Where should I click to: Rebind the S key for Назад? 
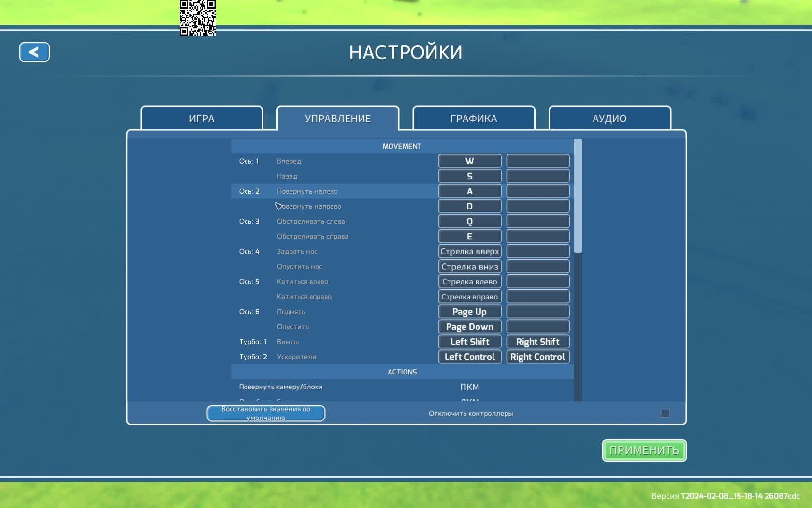pyautogui.click(x=470, y=176)
